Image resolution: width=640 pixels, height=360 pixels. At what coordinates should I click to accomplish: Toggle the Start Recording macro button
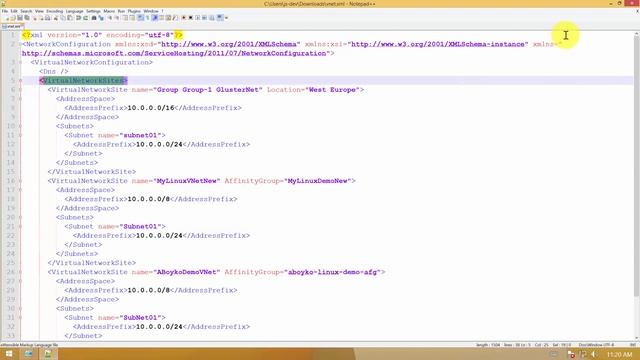click(184, 18)
